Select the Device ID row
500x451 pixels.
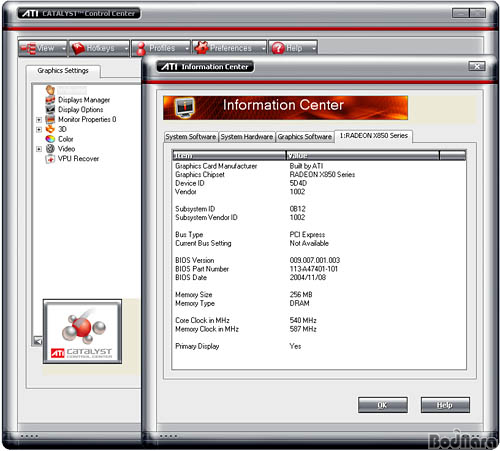319,183
